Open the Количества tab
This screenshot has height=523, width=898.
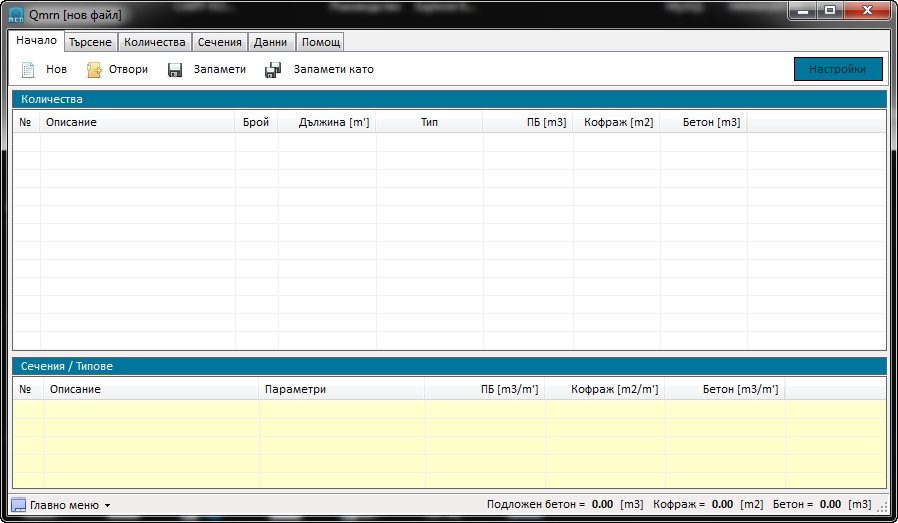[x=154, y=42]
